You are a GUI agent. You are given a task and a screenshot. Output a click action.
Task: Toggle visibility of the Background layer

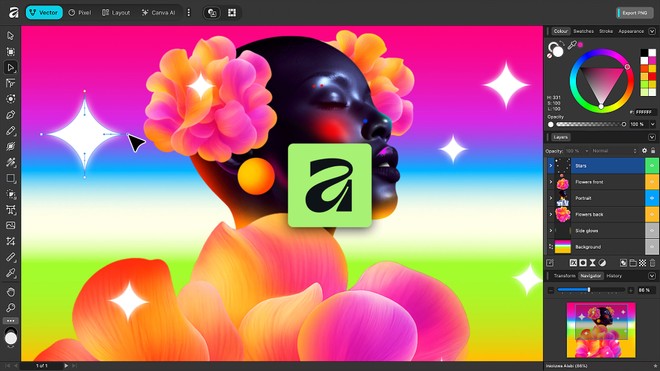[652, 247]
